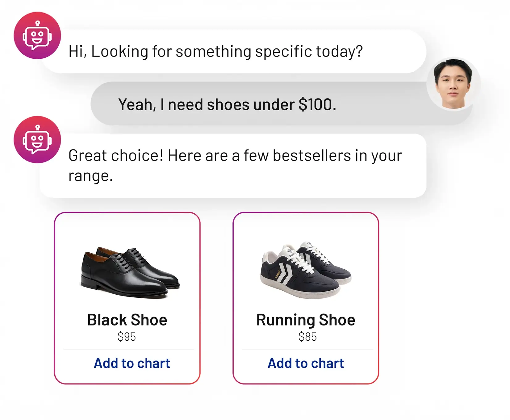
Task: Open the black oxford shoes product image
Action: coord(130,272)
